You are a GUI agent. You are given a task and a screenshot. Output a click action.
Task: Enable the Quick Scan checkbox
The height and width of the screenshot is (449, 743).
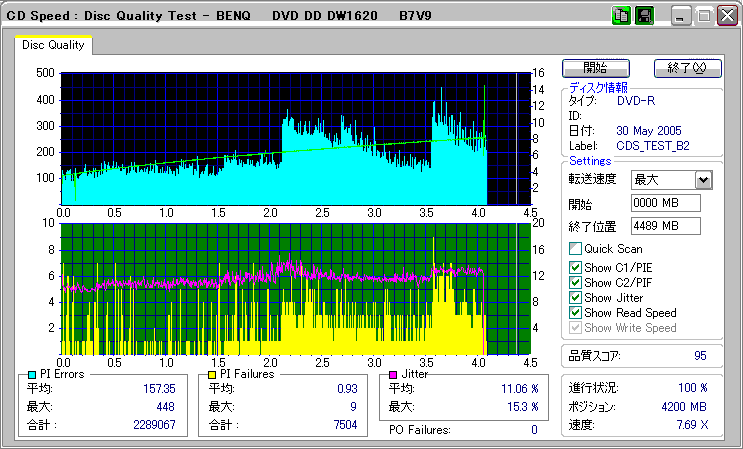coord(575,248)
